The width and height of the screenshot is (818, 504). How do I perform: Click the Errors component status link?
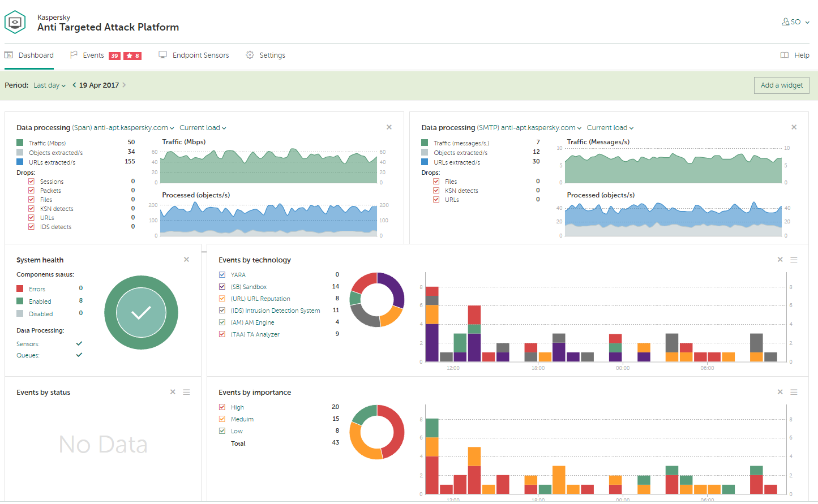37,289
